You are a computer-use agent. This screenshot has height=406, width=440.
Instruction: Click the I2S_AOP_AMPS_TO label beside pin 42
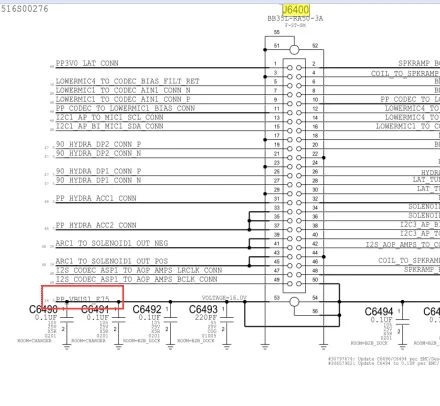[403, 245]
